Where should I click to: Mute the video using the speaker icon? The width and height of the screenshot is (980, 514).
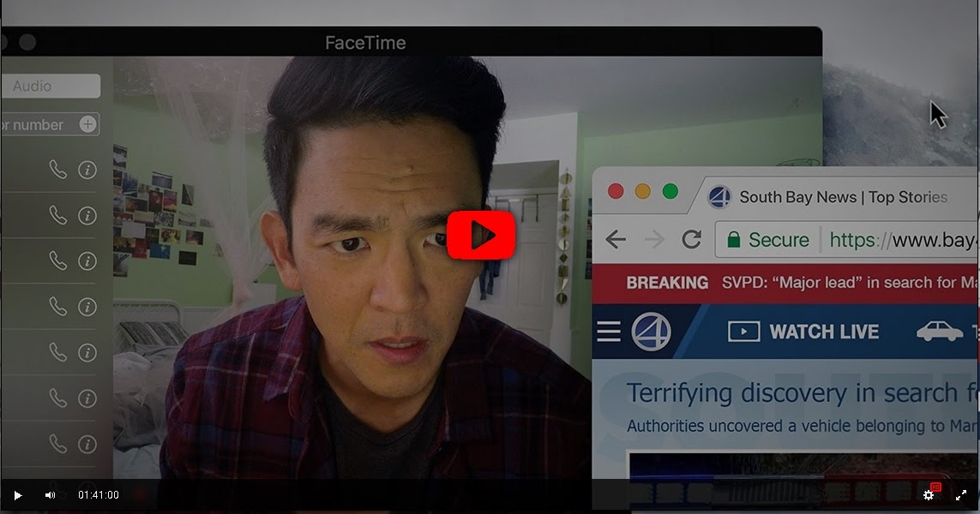click(50, 495)
